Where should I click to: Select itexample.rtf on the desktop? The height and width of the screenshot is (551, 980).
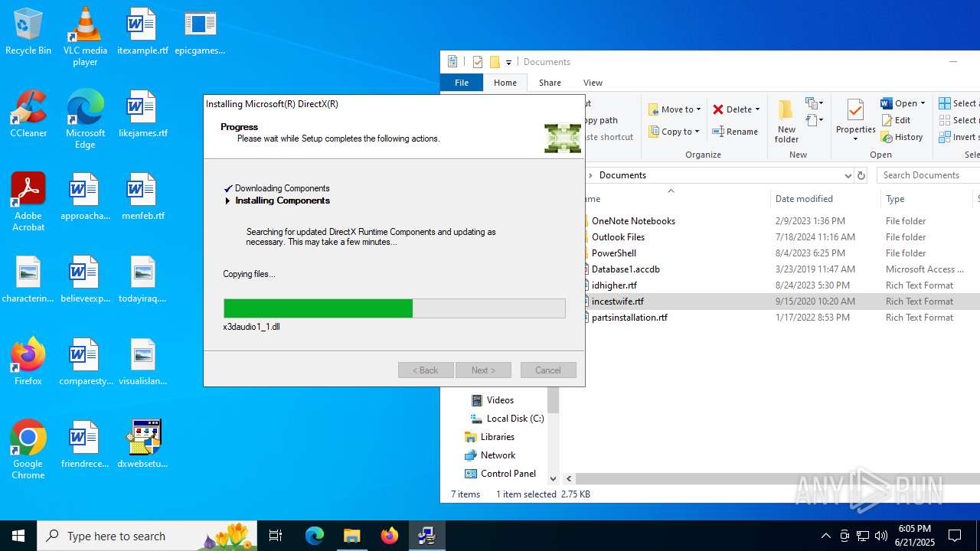click(142, 32)
